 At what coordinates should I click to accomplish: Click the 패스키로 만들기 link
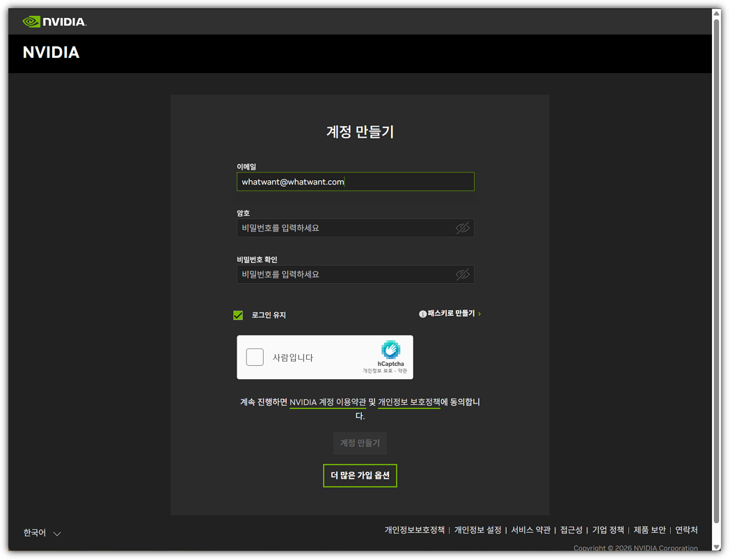click(x=450, y=313)
